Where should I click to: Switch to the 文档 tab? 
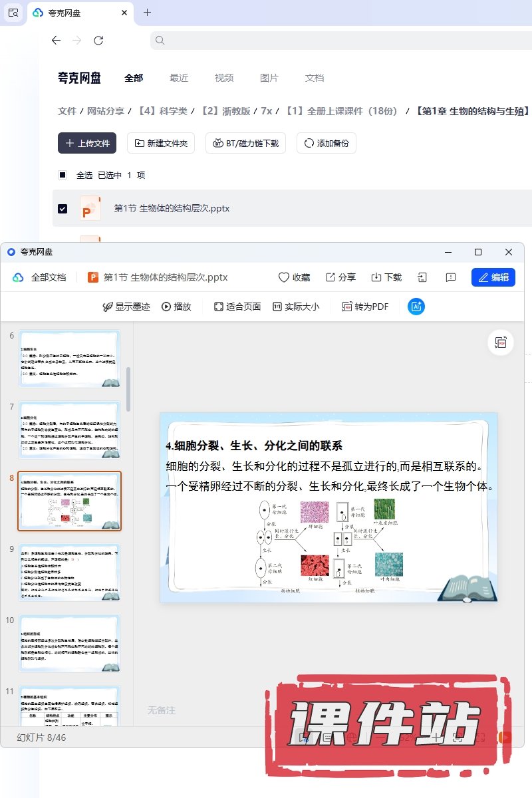point(315,78)
